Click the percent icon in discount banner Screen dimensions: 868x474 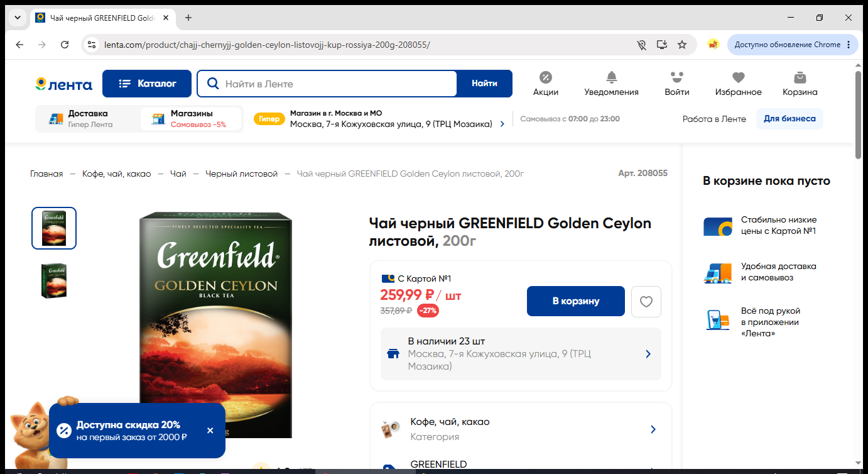(x=64, y=431)
